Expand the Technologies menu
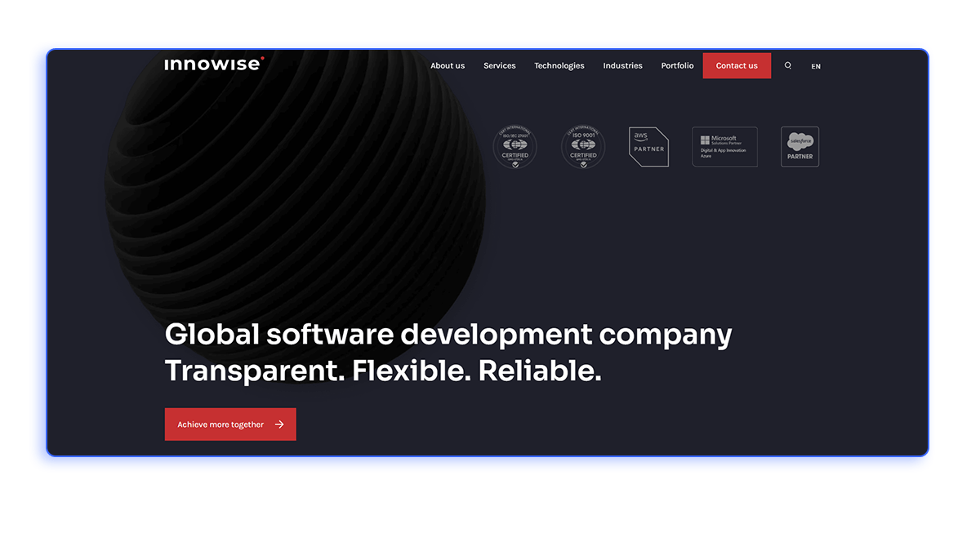Viewport: 980px width, 551px height. tap(559, 65)
